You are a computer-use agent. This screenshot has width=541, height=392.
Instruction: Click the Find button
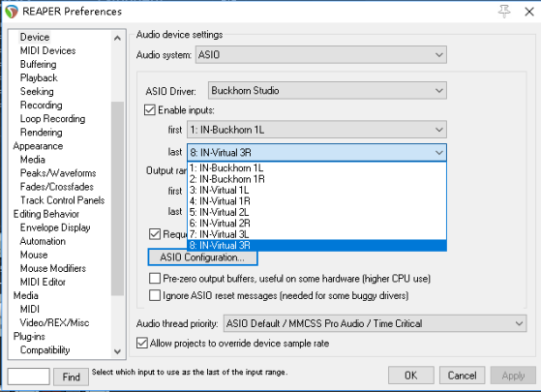click(71, 377)
